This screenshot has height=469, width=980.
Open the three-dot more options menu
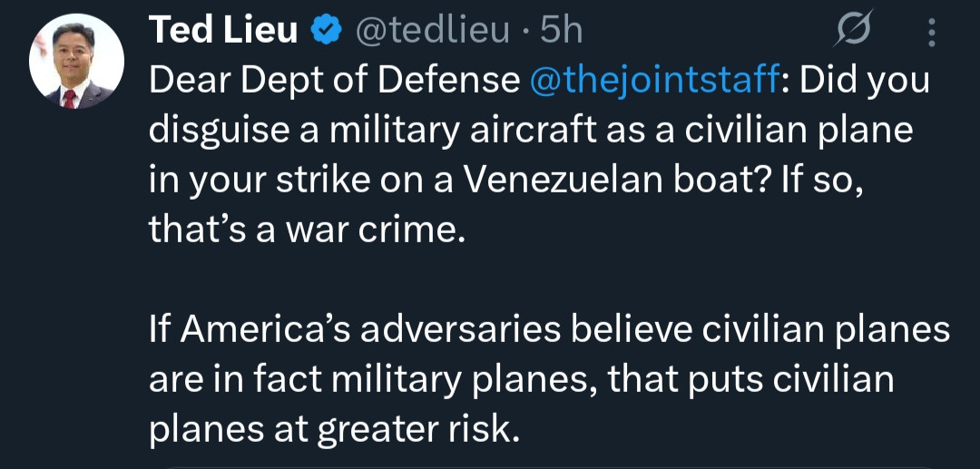932,34
